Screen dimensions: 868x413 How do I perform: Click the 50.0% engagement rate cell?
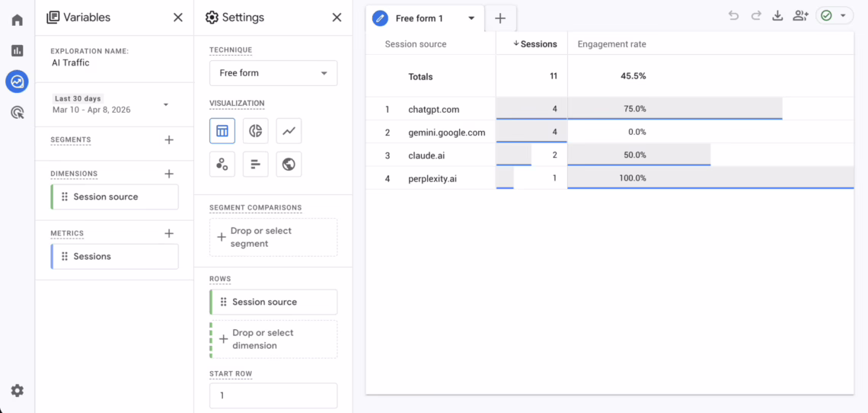(635, 155)
